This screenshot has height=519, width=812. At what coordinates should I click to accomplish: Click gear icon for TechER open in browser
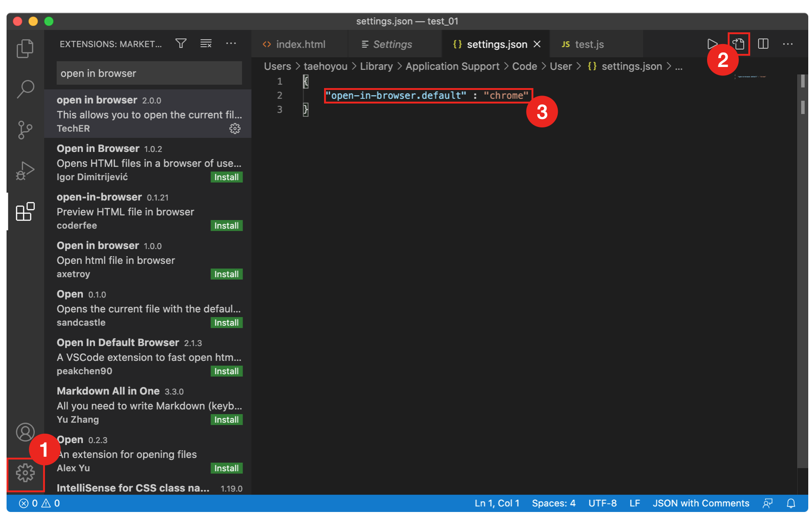pyautogui.click(x=235, y=128)
